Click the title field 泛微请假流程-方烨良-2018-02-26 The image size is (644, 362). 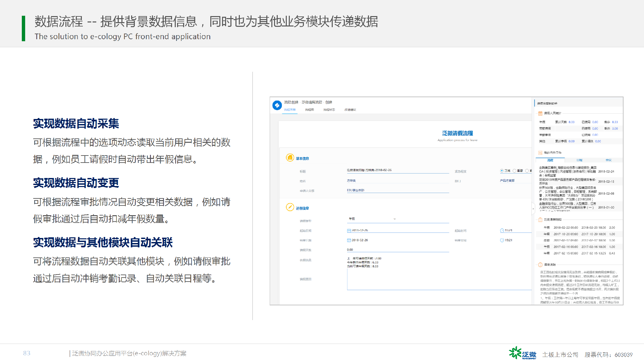pyautogui.click(x=398, y=170)
